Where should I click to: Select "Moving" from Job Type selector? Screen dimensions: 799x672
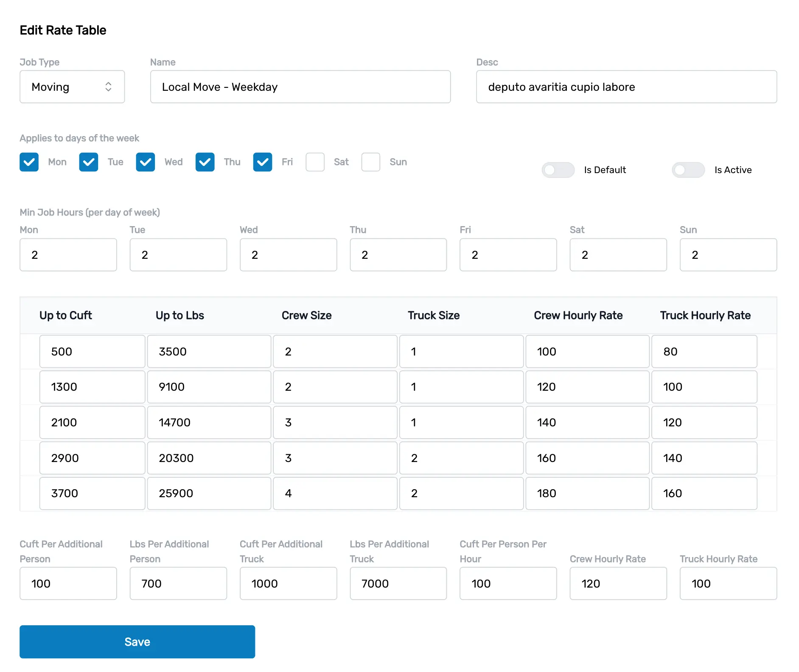(x=72, y=87)
